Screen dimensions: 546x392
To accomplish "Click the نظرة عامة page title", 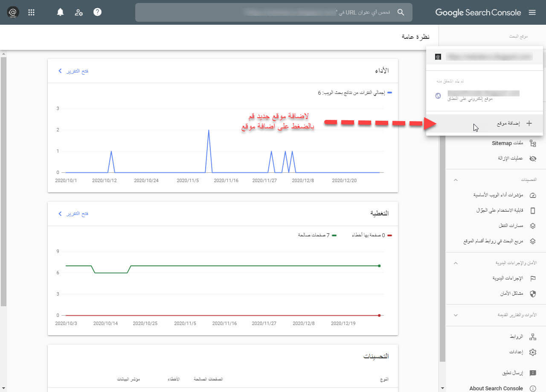I will pyautogui.click(x=416, y=37).
